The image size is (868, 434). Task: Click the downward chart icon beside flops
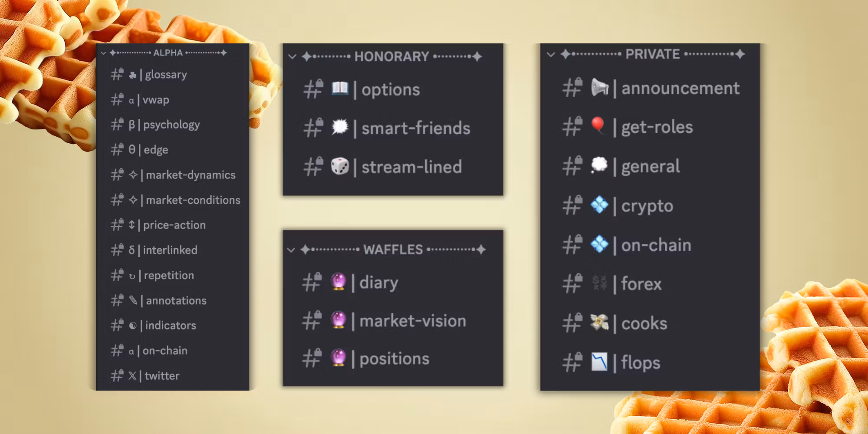coord(599,362)
